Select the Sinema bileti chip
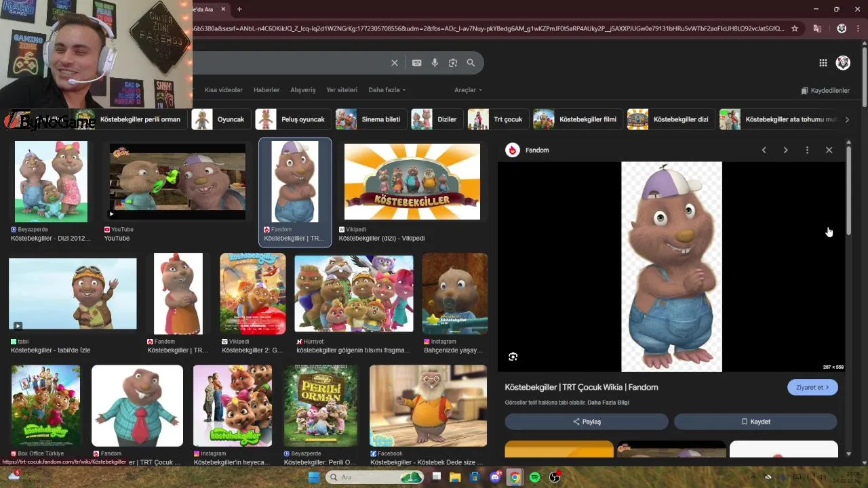 (371, 119)
